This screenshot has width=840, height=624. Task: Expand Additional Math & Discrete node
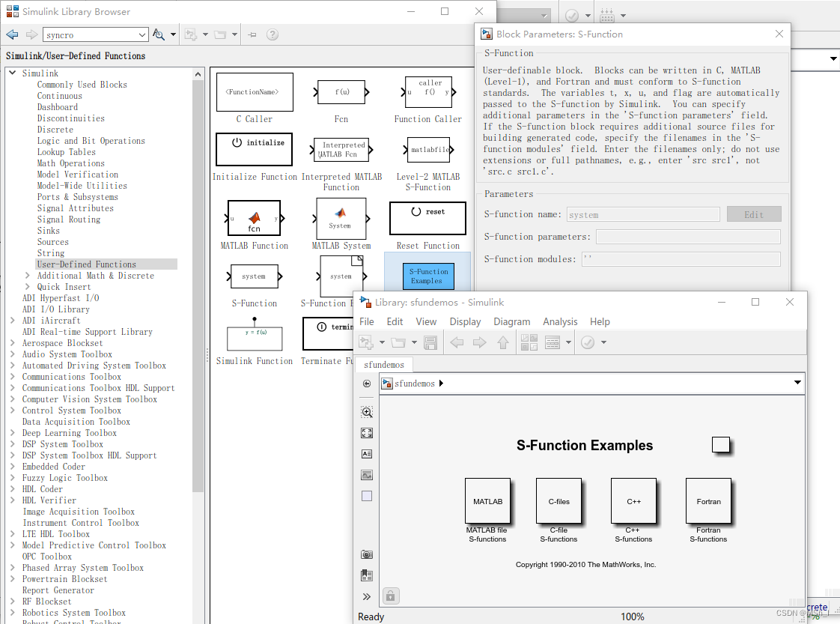tap(27, 276)
